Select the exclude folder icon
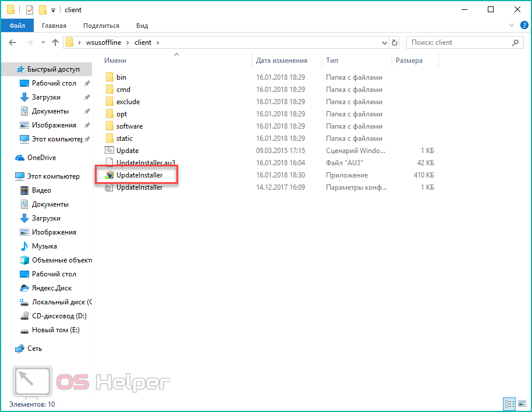The height and width of the screenshot is (412, 532). (x=109, y=101)
